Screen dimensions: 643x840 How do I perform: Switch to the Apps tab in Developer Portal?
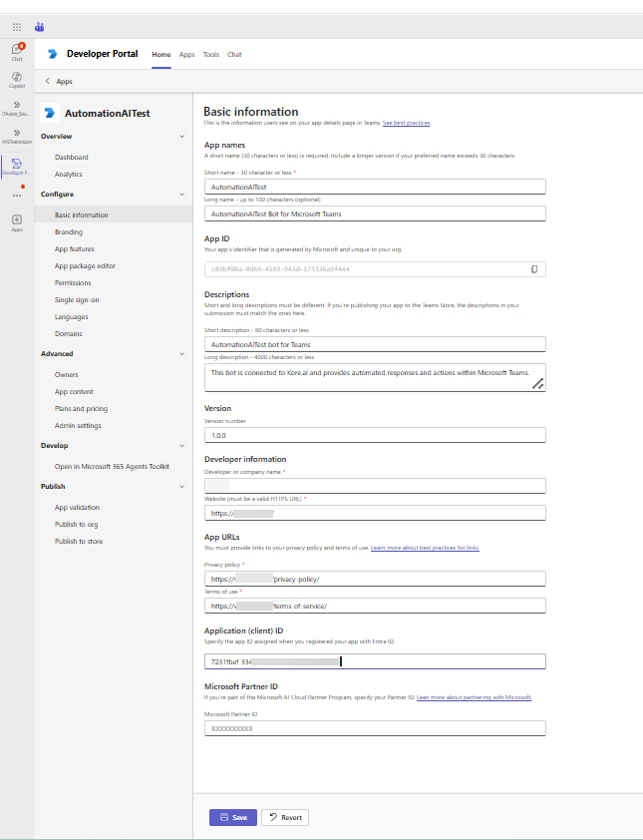click(186, 55)
